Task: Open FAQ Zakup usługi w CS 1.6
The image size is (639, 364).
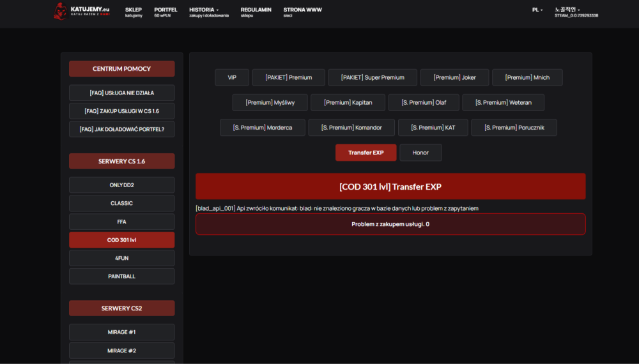Action: (122, 110)
